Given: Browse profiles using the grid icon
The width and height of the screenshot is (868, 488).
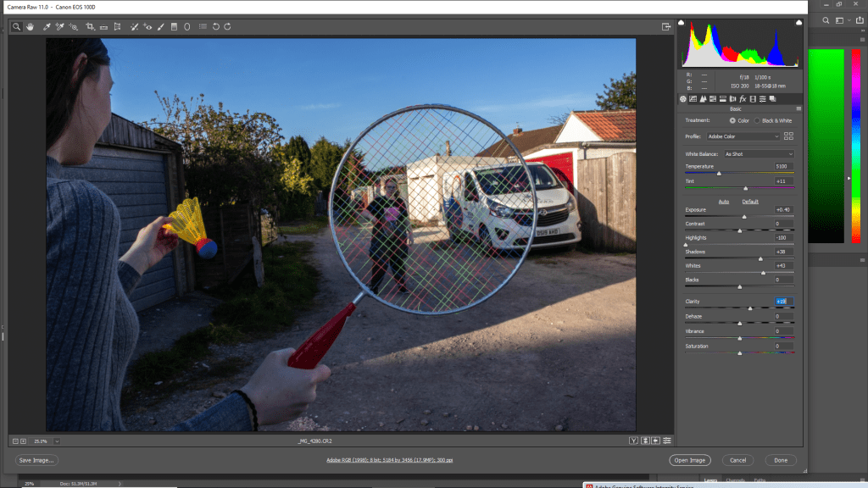Looking at the screenshot, I should pyautogui.click(x=789, y=136).
